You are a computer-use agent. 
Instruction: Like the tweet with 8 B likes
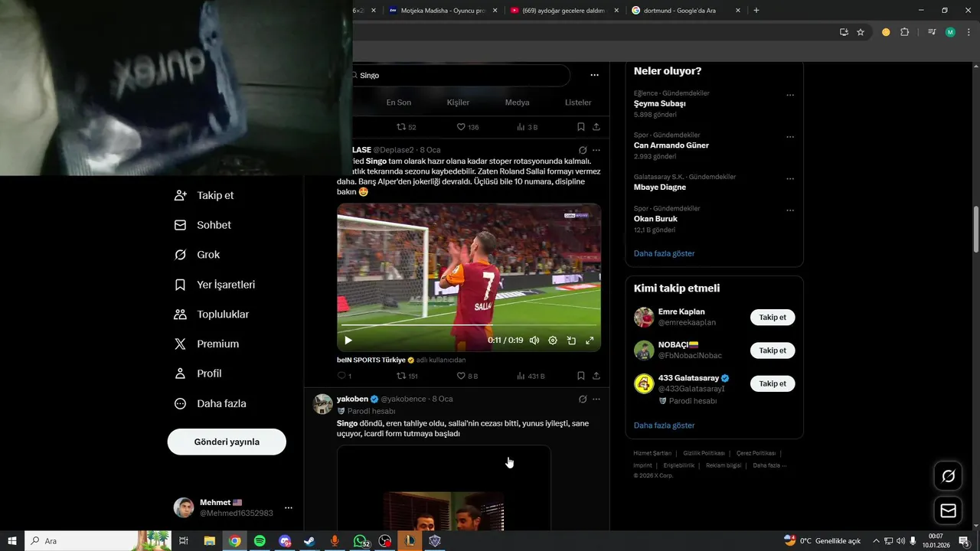467,376
